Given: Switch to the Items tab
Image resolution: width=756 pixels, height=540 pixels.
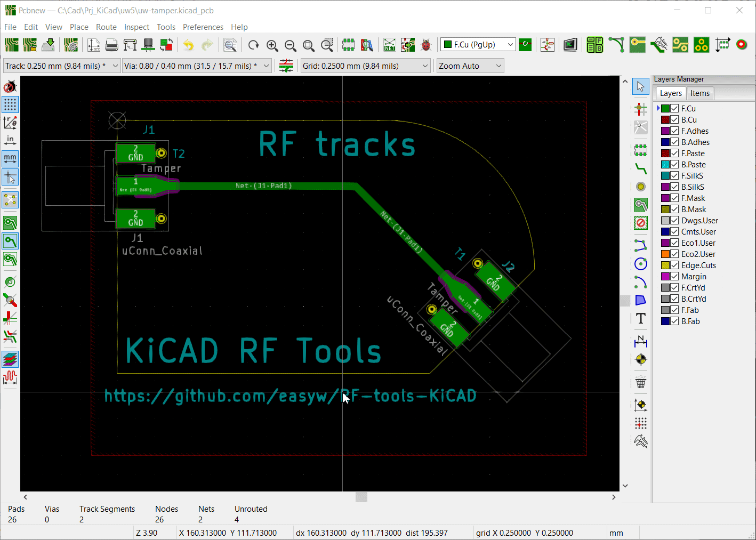Looking at the screenshot, I should point(699,93).
